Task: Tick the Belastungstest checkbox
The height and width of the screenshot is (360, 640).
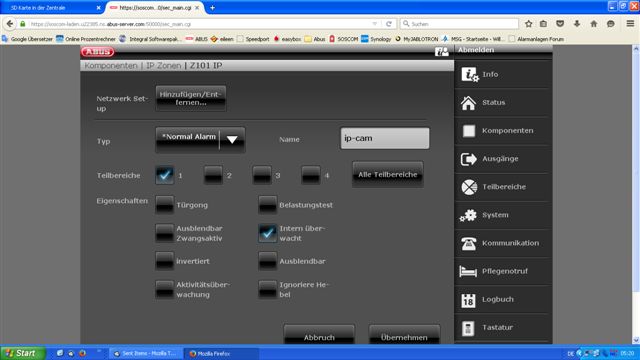Action: 267,204
